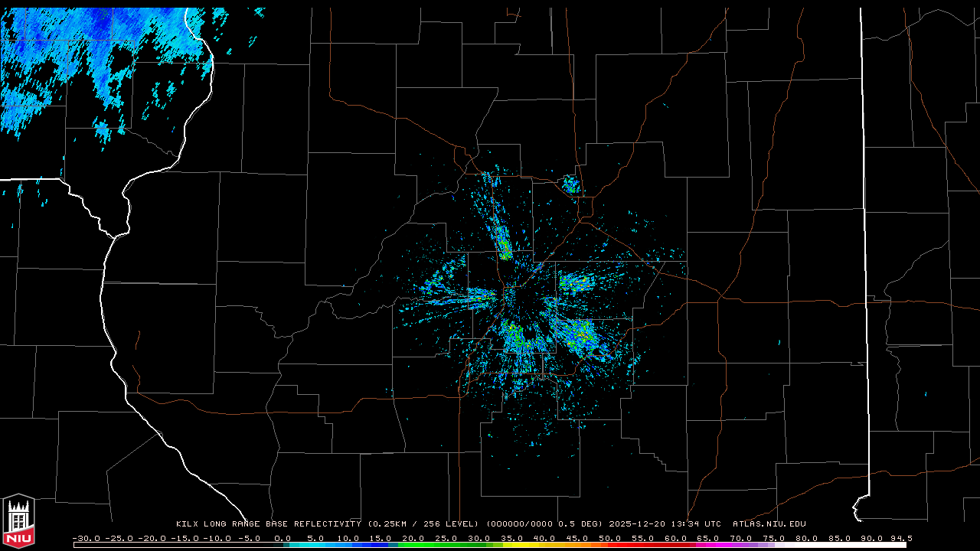Click the 94.5 label at scale end
This screenshot has height=551, width=980.
point(900,538)
